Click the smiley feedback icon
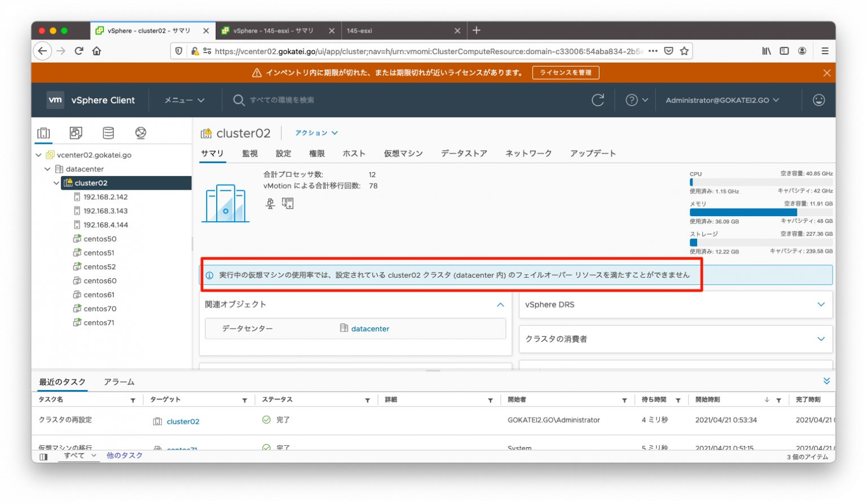Screen dimensions: 867x504 tap(818, 100)
